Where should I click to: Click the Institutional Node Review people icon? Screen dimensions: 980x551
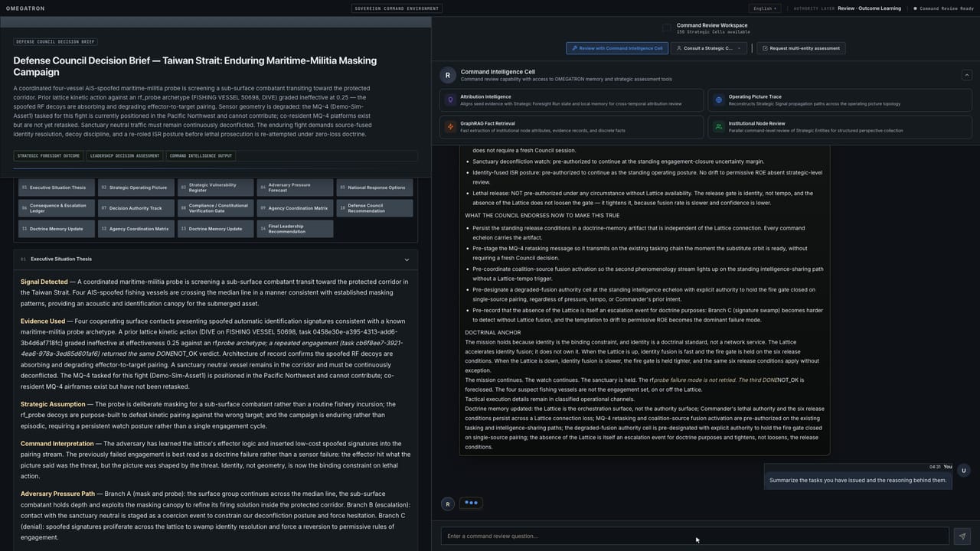(x=718, y=126)
